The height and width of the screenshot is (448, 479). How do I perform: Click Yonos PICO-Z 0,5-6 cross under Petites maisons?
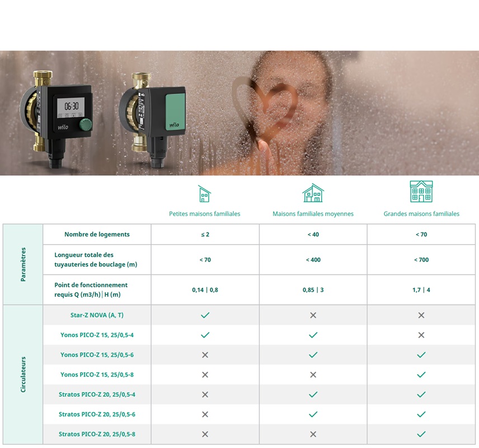205,355
